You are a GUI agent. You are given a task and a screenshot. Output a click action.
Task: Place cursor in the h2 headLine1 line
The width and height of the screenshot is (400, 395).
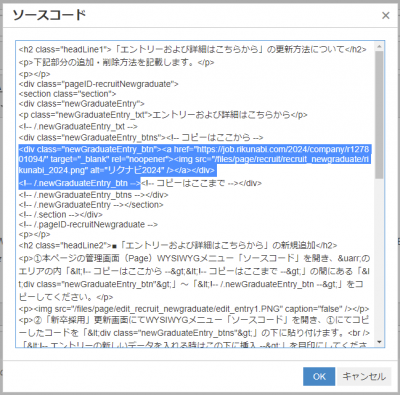pos(193,50)
